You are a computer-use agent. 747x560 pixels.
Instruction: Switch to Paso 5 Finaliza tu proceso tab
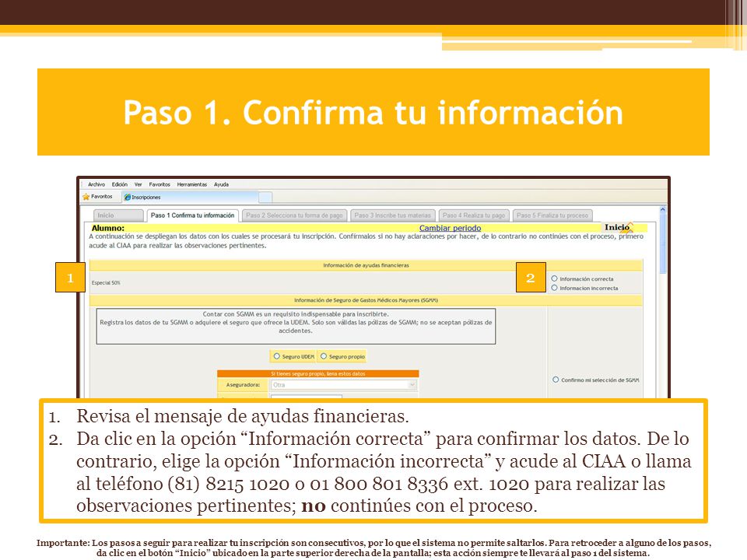pos(552,215)
